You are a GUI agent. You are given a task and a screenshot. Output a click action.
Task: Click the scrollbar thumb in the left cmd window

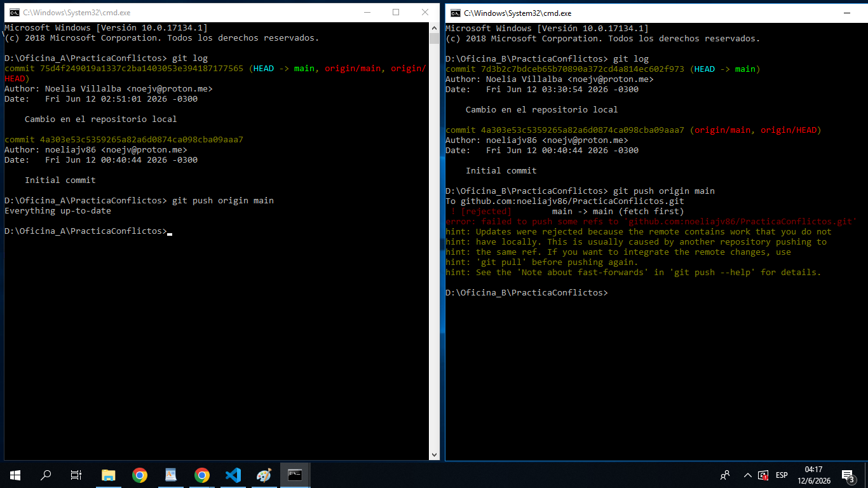coord(435,38)
